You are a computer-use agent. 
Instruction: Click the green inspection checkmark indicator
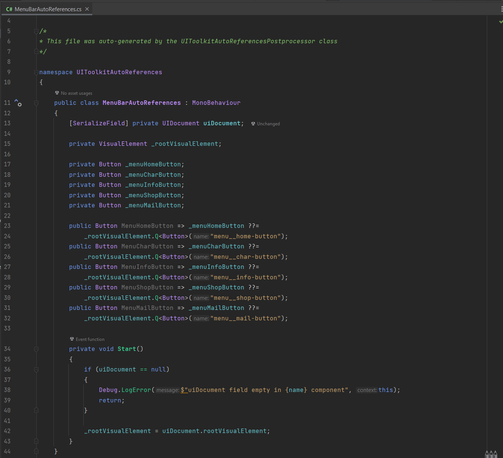(500, 22)
